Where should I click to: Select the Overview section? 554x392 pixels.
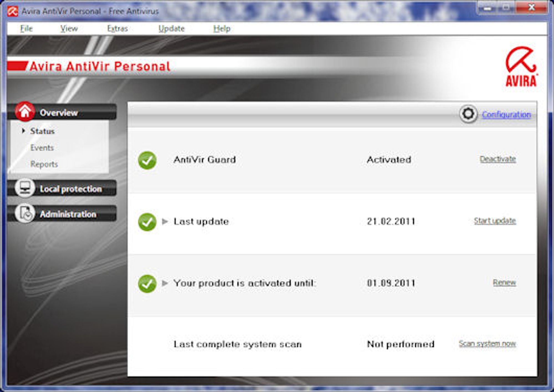pyautogui.click(x=62, y=112)
